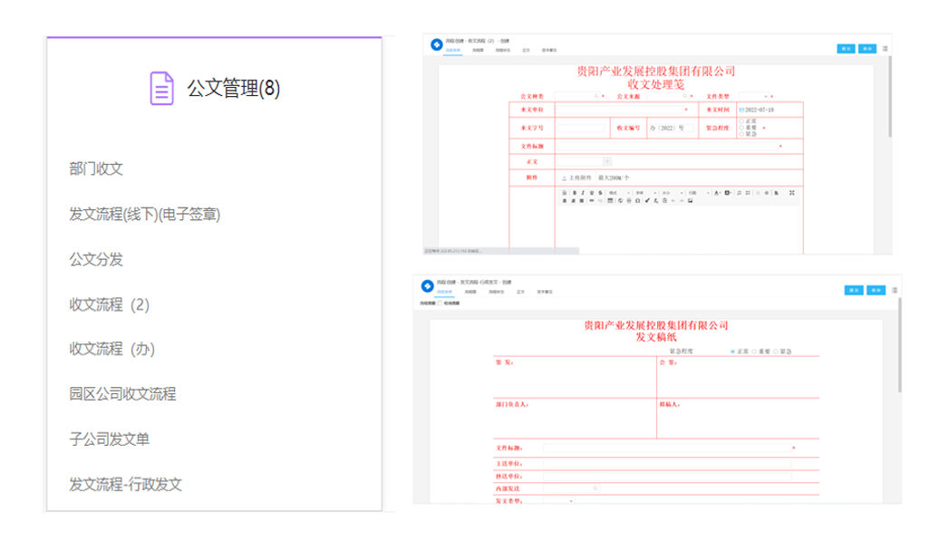Click the blue logo in the 发文稿纸 window
The height and width of the screenshot is (560, 939).
pyautogui.click(x=427, y=286)
